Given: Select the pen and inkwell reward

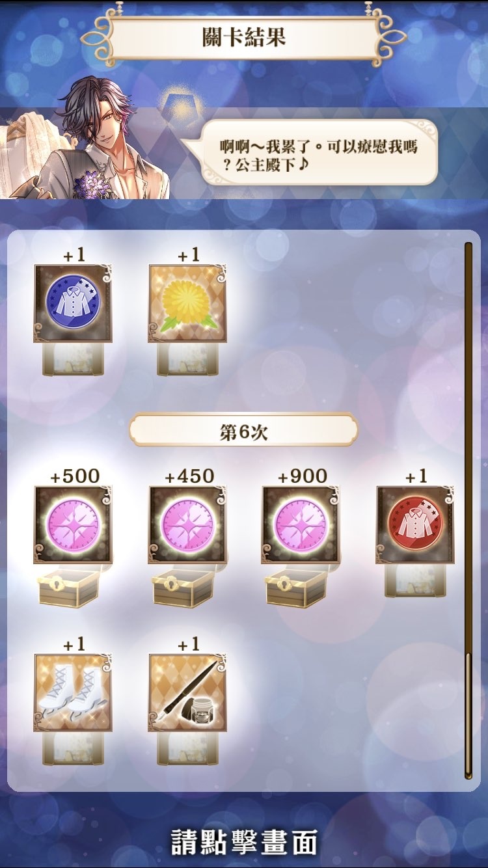Looking at the screenshot, I should click(187, 692).
